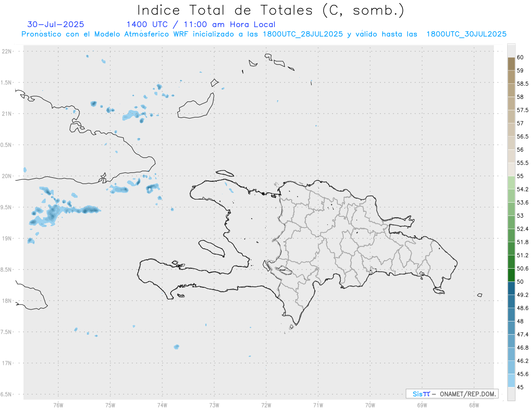
Task: Click the '46.2' colorbar label
Action: (x=522, y=361)
